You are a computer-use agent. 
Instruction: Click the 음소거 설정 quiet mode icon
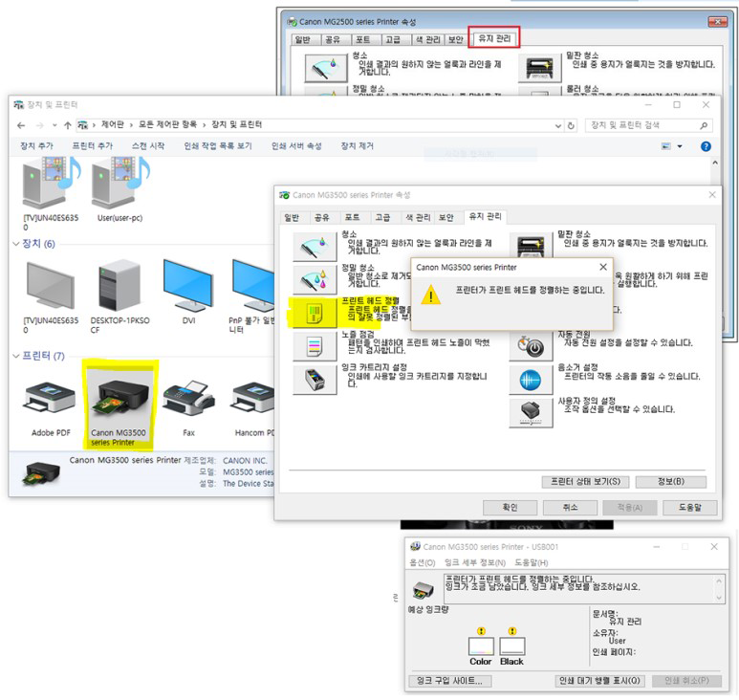[532, 380]
